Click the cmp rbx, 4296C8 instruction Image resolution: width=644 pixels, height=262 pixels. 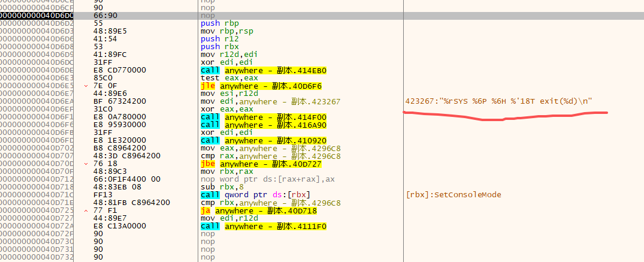(271, 203)
